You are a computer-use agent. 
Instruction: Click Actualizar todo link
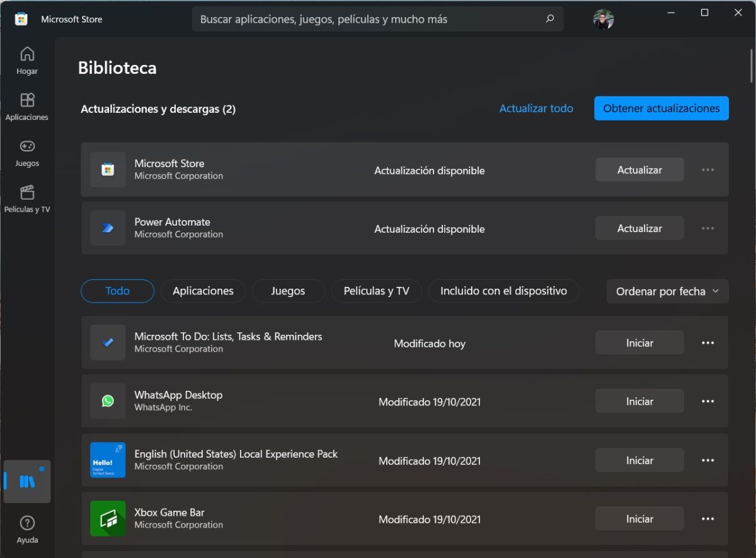tap(536, 108)
